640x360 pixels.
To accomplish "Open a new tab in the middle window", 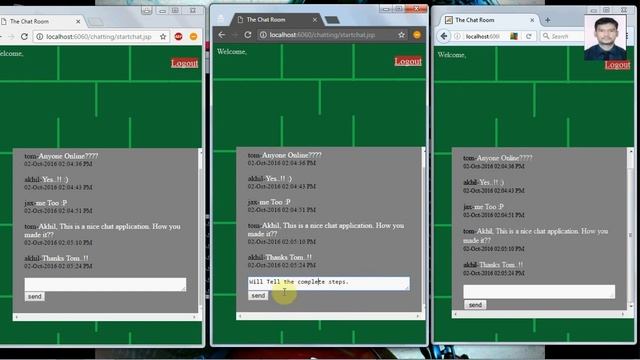I will tap(332, 20).
